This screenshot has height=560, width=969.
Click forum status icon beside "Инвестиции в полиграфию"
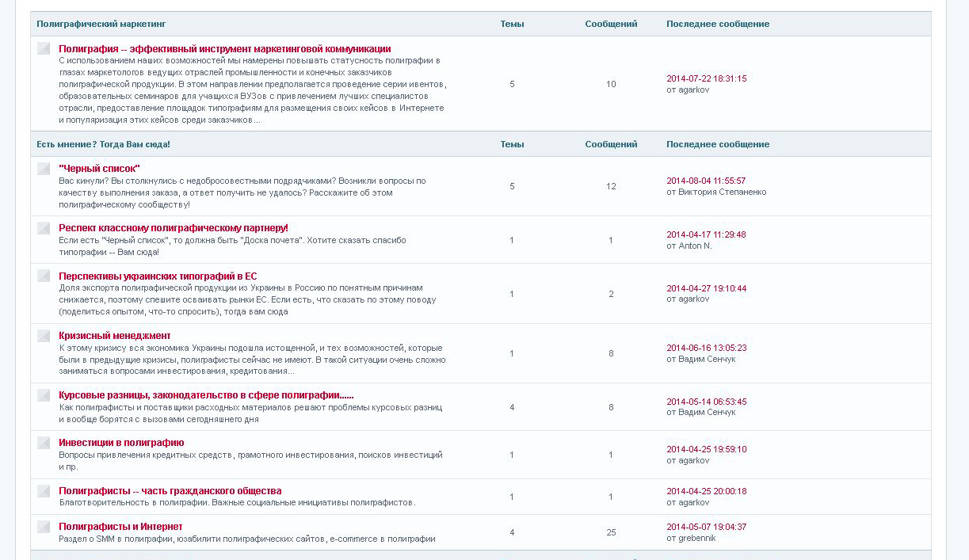tap(44, 443)
